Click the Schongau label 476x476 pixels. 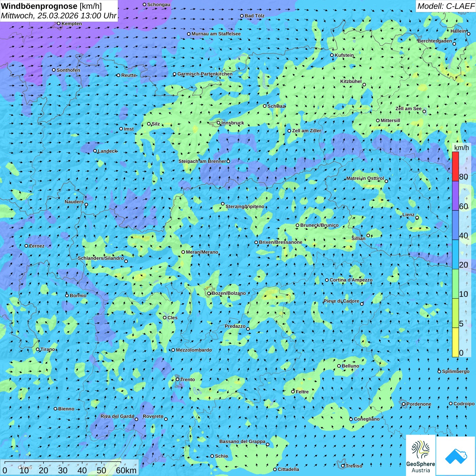(x=159, y=4)
